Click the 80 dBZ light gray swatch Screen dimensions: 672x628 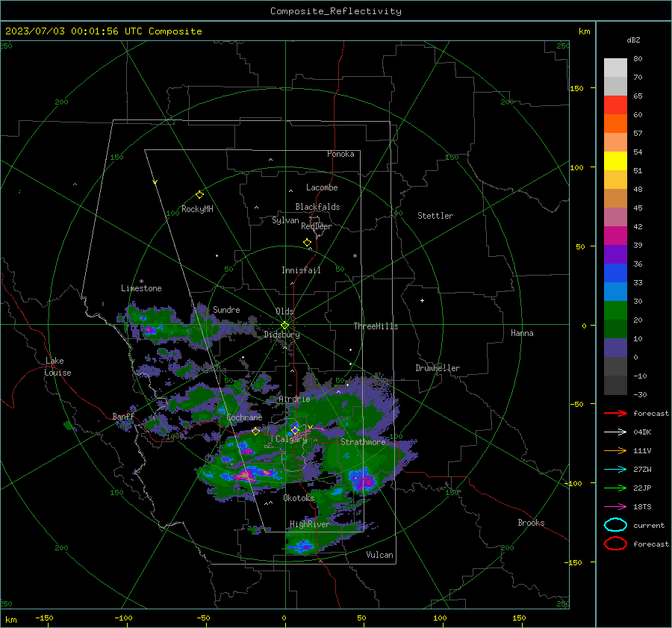615,67
